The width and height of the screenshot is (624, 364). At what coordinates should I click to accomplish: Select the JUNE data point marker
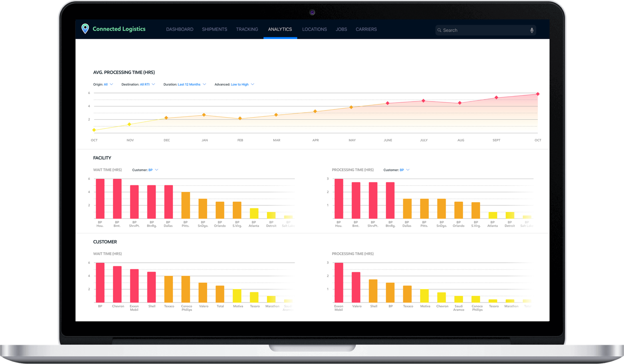click(x=388, y=103)
